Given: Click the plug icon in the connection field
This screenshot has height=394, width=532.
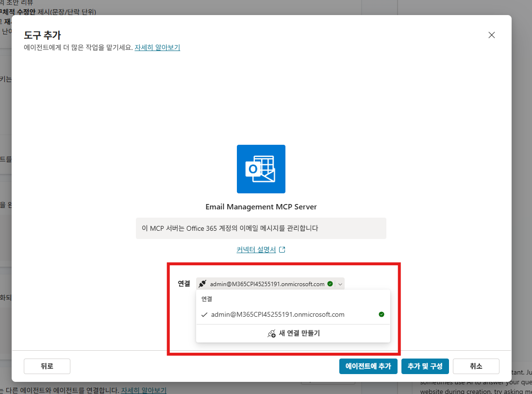Looking at the screenshot, I should click(x=202, y=284).
